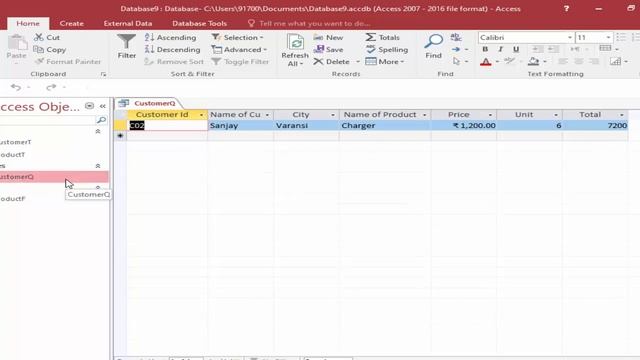
Task: Open the Filter funnel tool
Action: click(127, 42)
